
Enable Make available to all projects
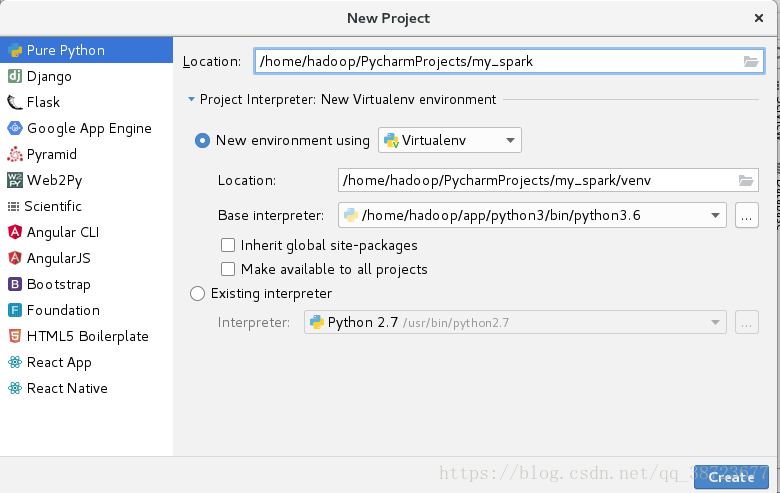(228, 269)
